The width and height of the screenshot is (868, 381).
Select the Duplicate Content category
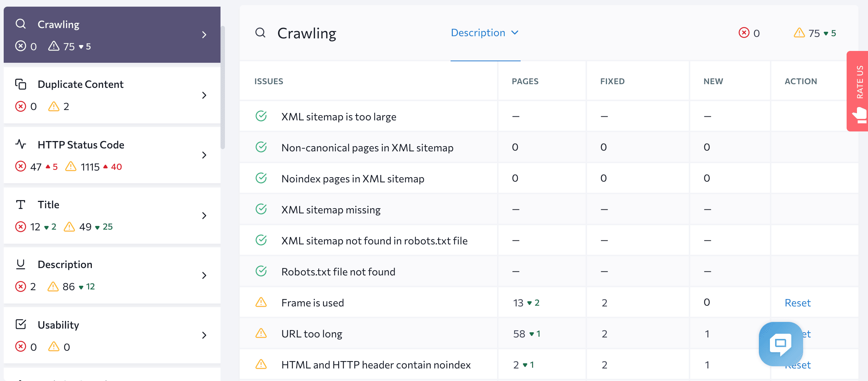(x=112, y=95)
